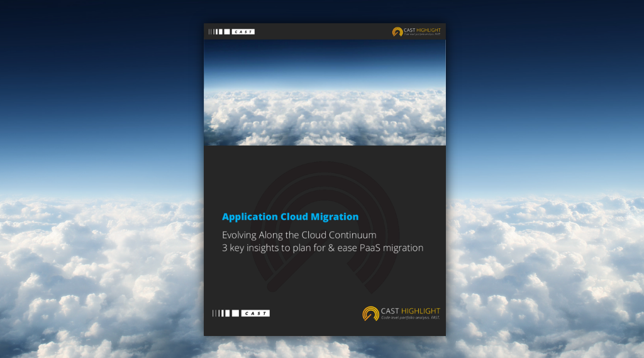Click the CAST logo at cover bottom

(x=241, y=313)
